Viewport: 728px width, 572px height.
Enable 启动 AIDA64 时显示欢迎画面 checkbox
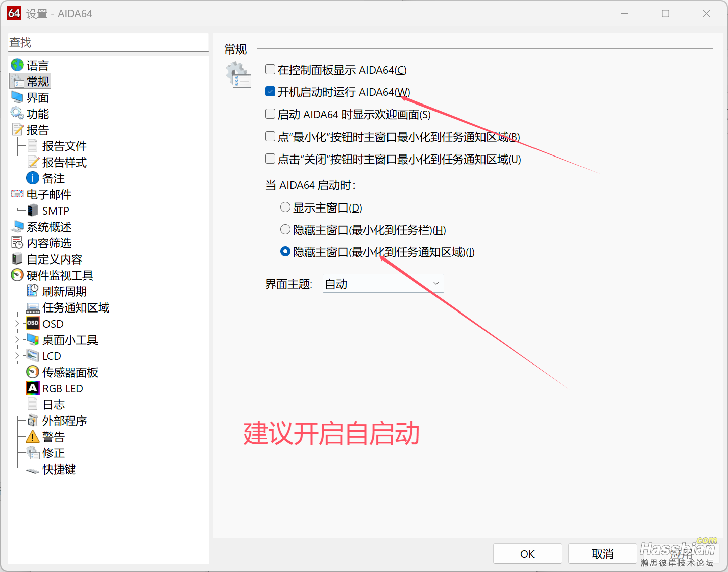tap(270, 114)
